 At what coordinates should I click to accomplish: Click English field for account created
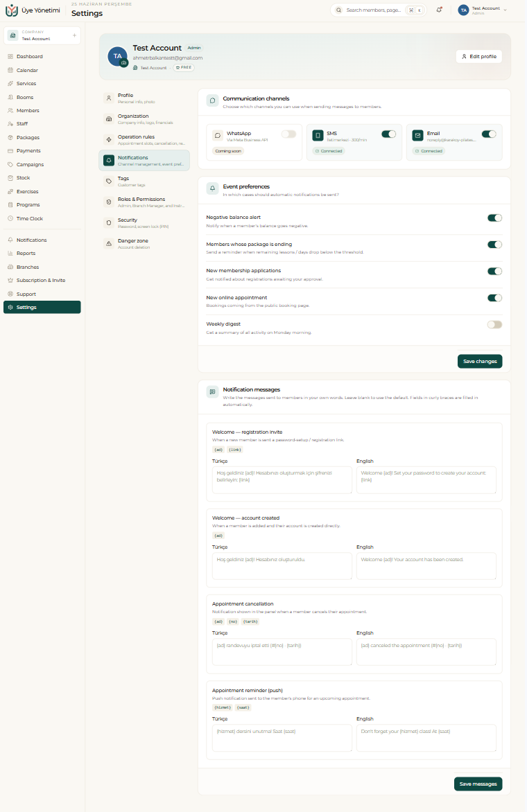426,566
